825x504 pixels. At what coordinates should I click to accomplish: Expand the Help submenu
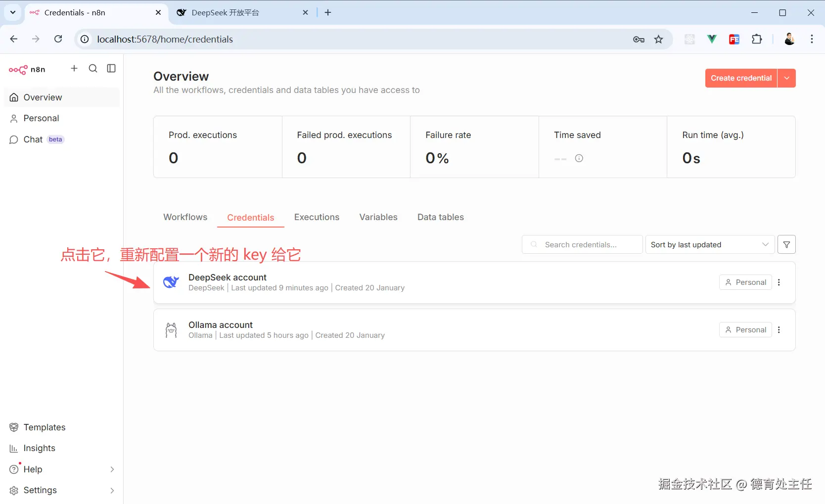(112, 469)
